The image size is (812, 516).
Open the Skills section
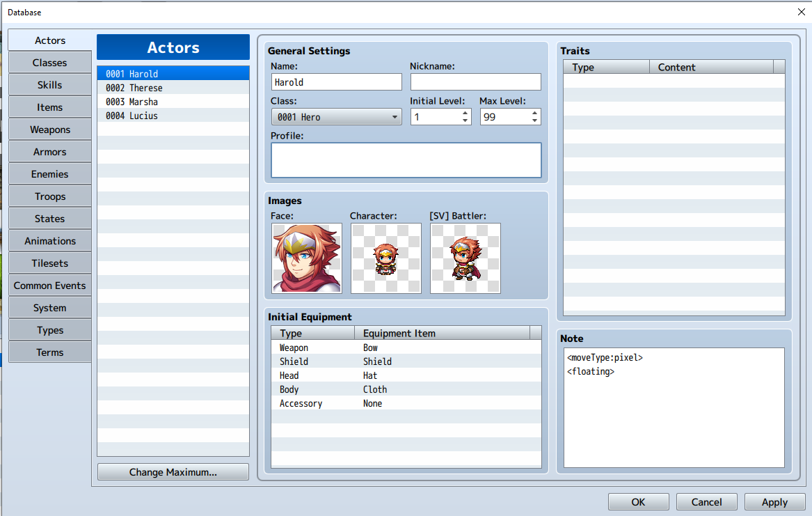coord(49,84)
